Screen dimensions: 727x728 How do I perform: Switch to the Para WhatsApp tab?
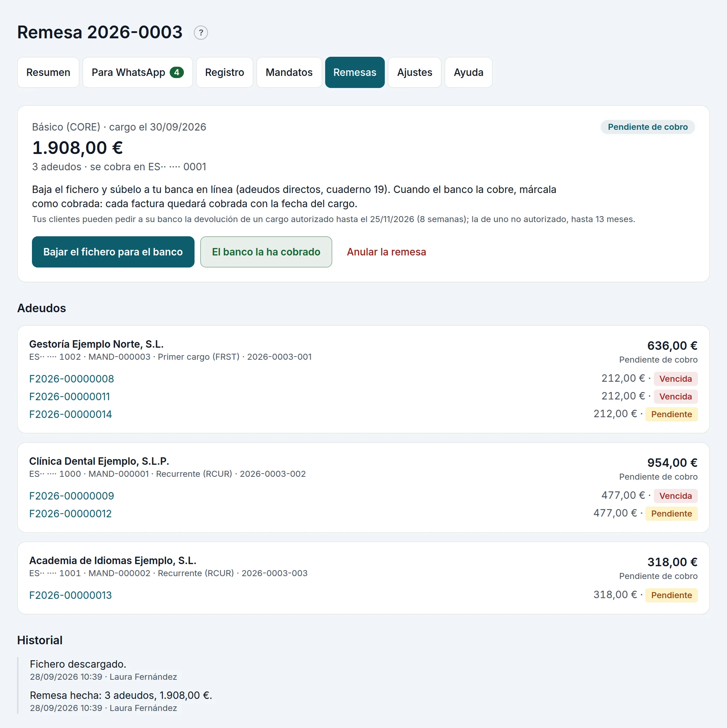[138, 72]
